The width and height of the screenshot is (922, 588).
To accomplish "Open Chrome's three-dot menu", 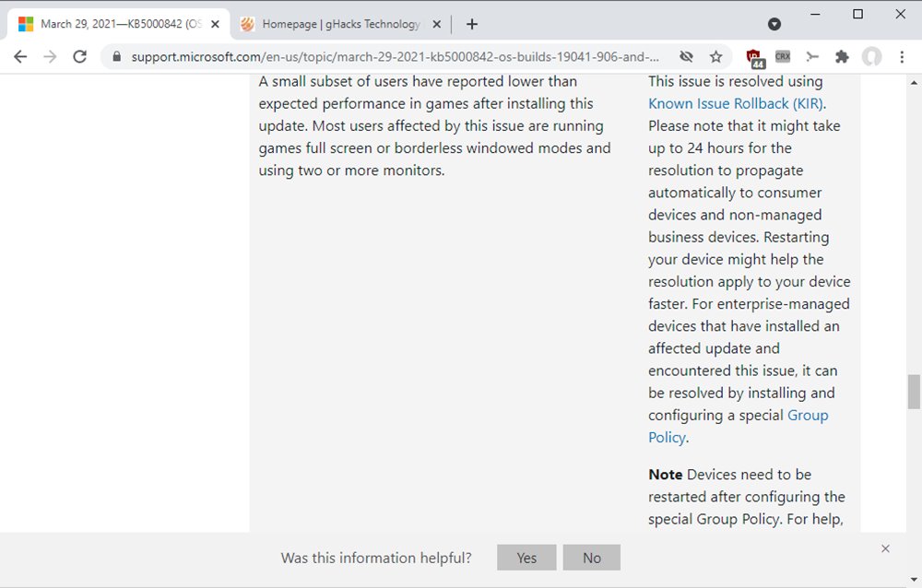I will click(x=902, y=56).
